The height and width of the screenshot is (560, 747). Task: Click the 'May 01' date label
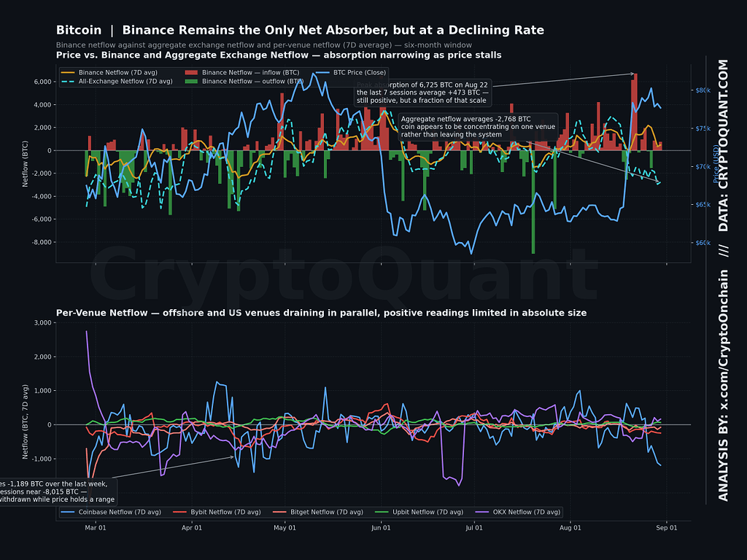(285, 528)
